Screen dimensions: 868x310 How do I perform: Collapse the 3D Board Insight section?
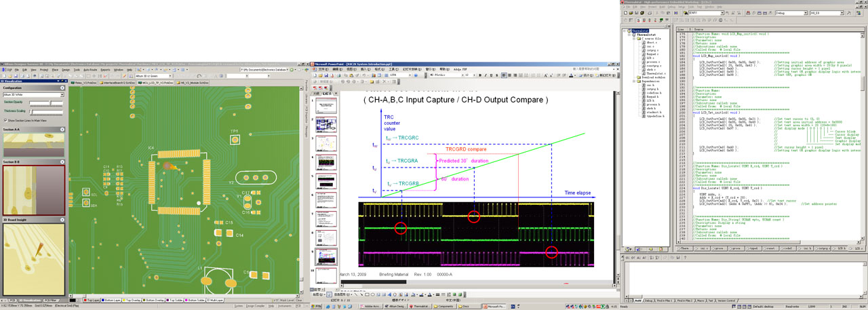tap(62, 220)
